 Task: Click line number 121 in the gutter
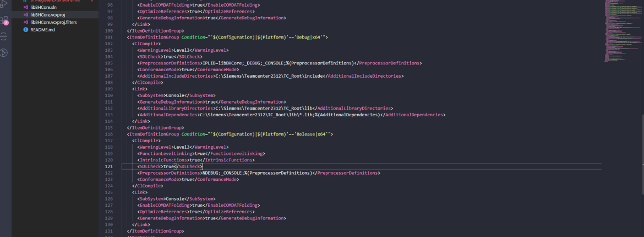click(109, 166)
